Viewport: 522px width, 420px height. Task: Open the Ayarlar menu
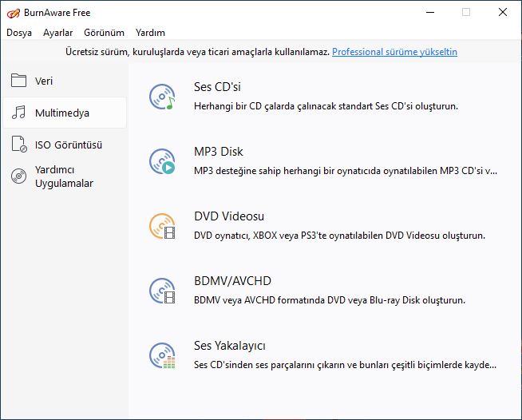pos(58,33)
